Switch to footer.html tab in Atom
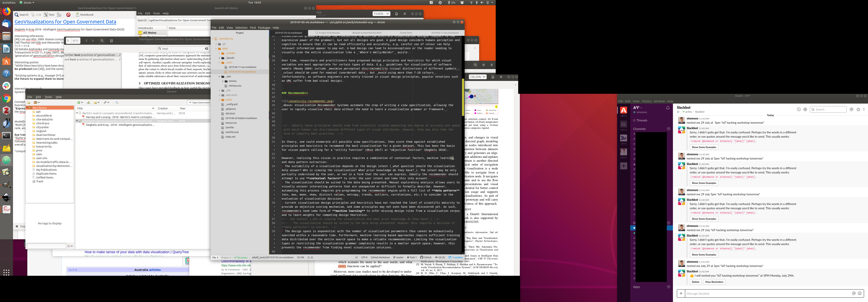 (x=406, y=33)
